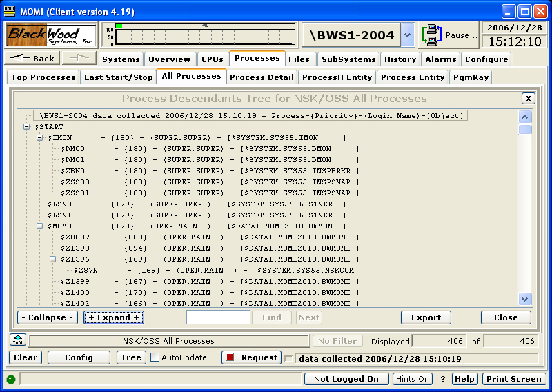Collapse the $START tree node

26,126
